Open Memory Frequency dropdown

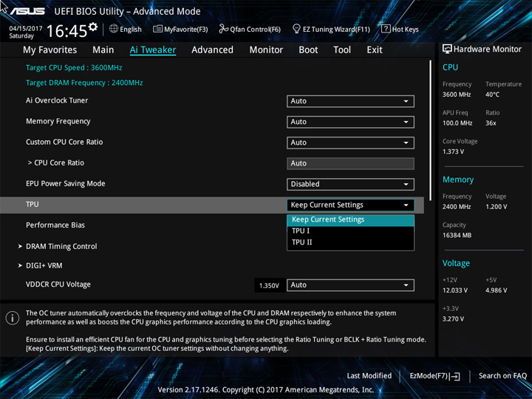[350, 122]
